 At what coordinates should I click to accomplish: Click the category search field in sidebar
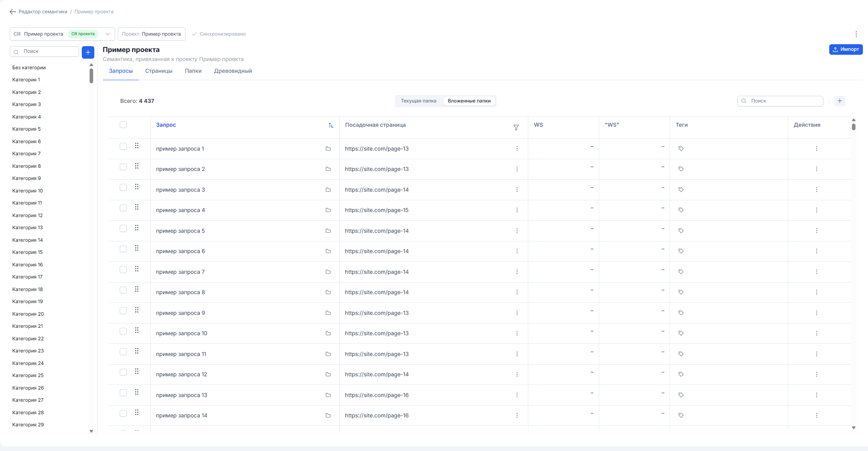(x=45, y=51)
